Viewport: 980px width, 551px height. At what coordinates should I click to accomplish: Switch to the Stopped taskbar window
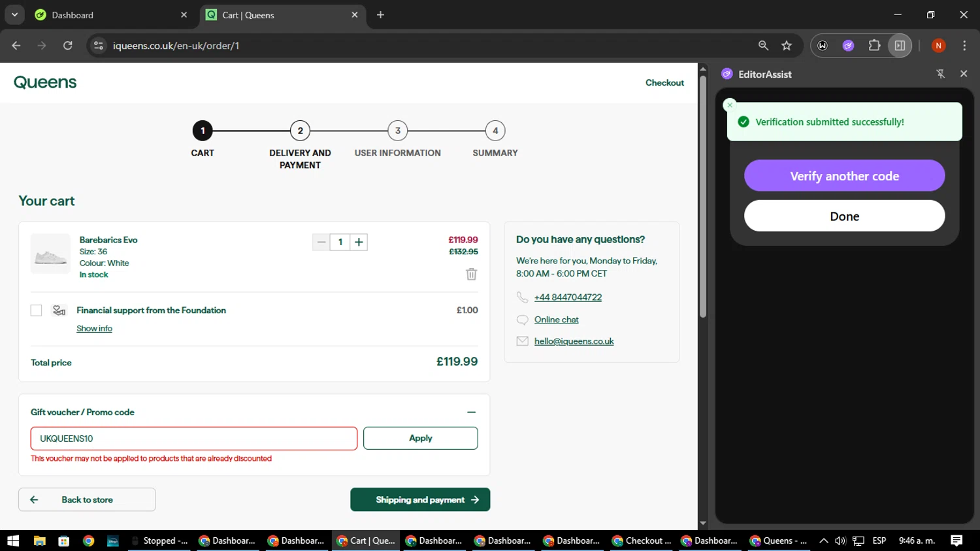click(x=159, y=541)
